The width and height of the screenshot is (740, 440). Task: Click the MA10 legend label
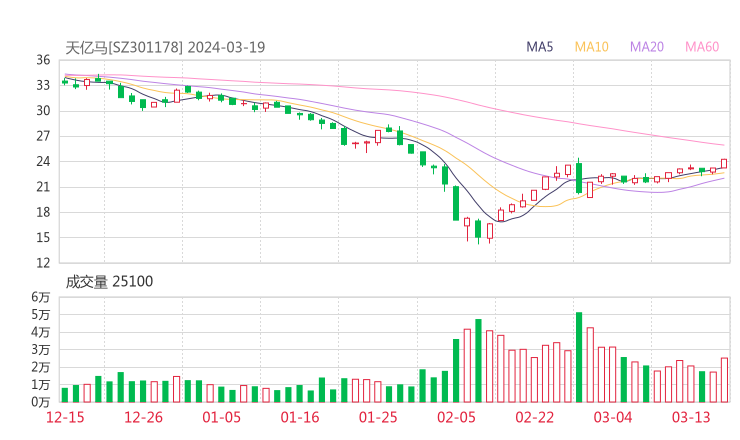591,47
